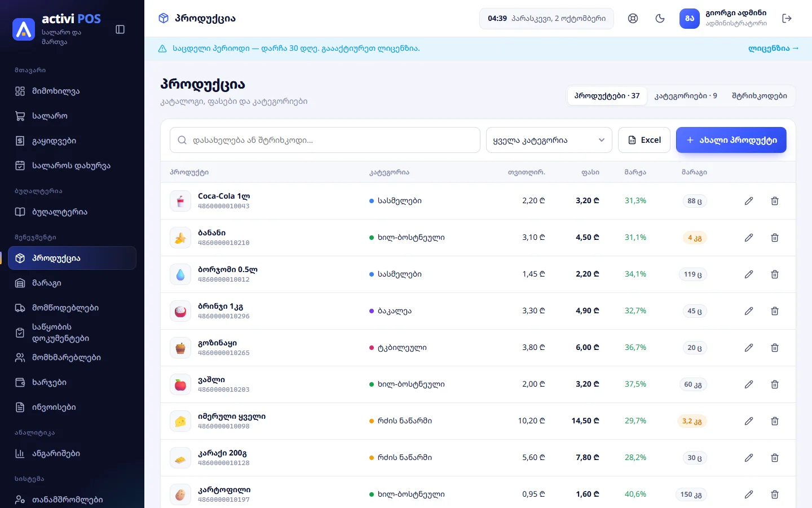Open საწყობის დოკუმენტები in the sidebar
Viewport: 812px width, 508px height.
tap(72, 333)
